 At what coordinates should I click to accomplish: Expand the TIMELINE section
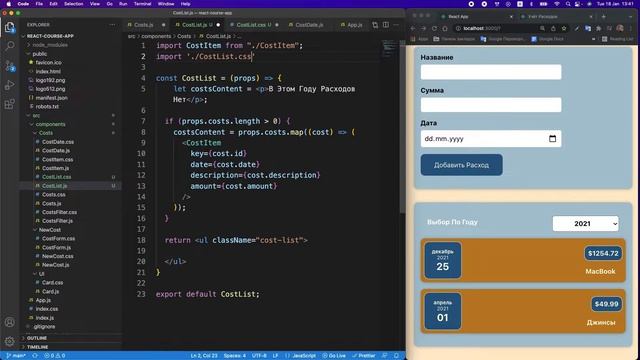(37, 347)
